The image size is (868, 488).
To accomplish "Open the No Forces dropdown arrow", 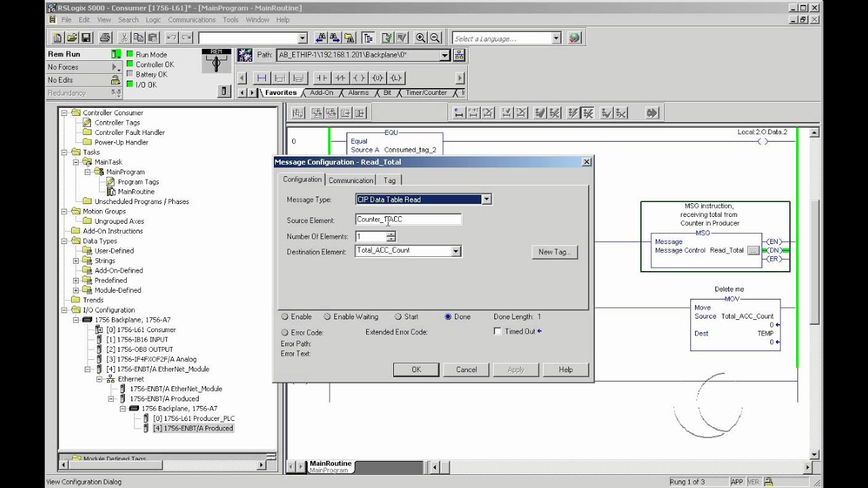I will pos(116,67).
